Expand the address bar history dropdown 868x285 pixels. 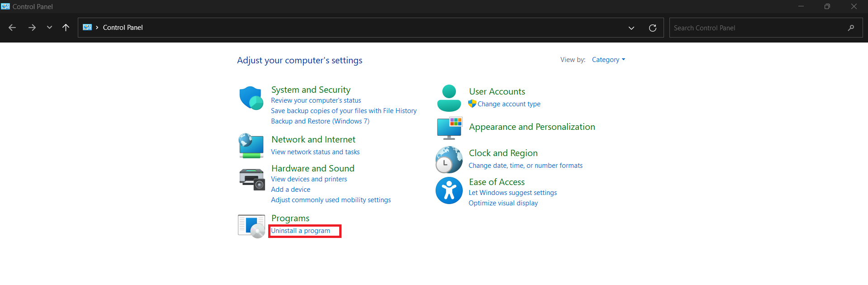click(x=631, y=28)
